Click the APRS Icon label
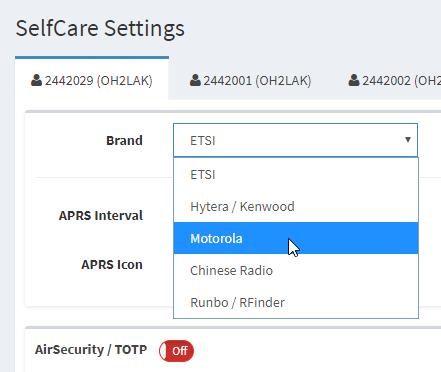The image size is (441, 372). pos(112,264)
